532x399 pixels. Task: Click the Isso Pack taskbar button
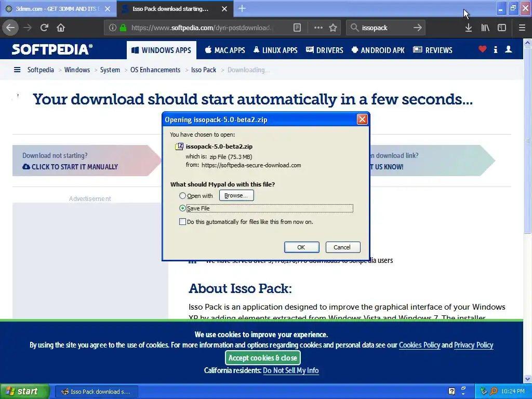pos(96,392)
